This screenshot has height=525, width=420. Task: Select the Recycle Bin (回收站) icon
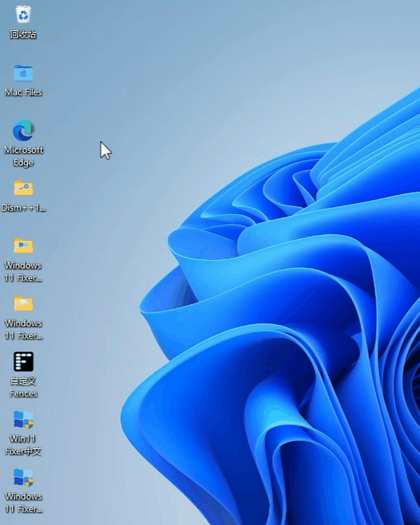click(24, 14)
